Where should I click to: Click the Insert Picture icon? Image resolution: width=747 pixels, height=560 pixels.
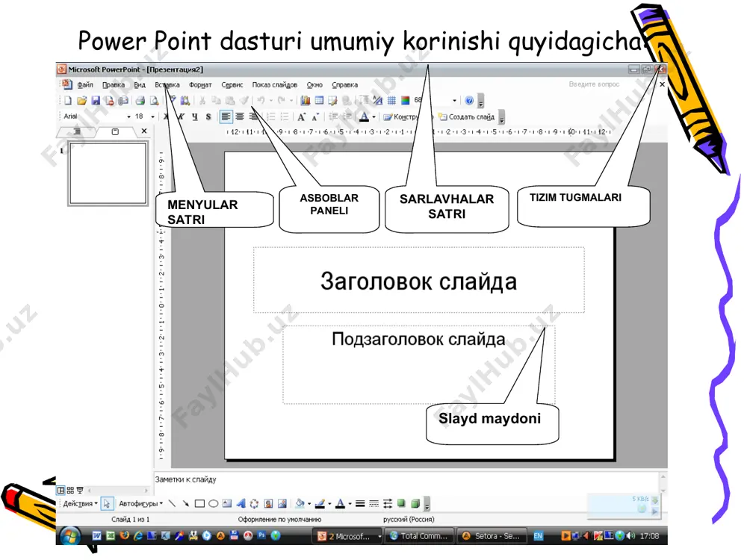282,503
